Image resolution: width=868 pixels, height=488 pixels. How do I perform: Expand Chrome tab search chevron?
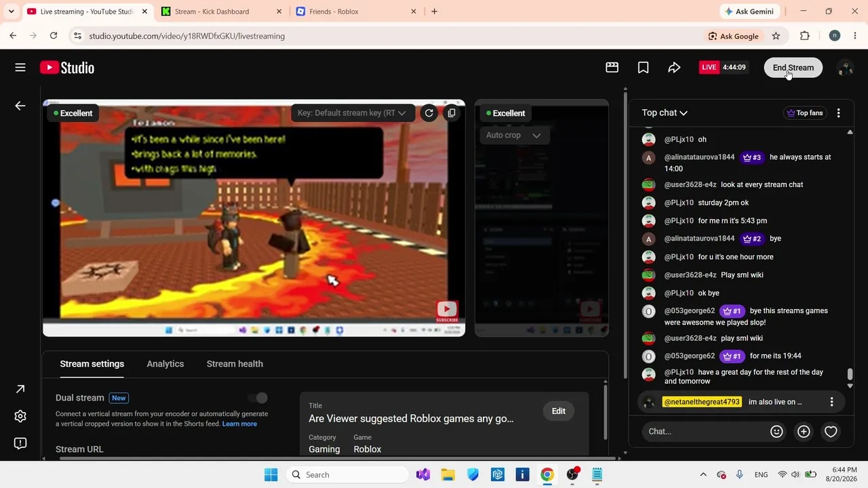[x=11, y=12]
